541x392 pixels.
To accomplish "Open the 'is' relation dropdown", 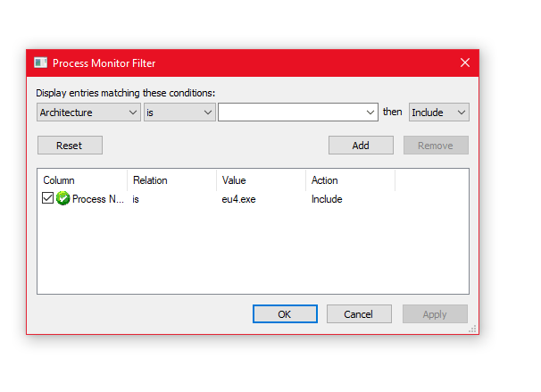I will (x=179, y=113).
